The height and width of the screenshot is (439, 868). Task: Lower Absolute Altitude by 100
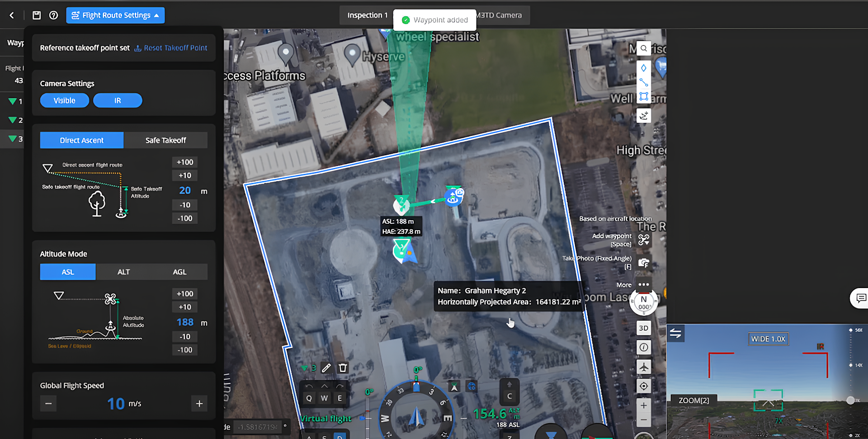click(185, 350)
